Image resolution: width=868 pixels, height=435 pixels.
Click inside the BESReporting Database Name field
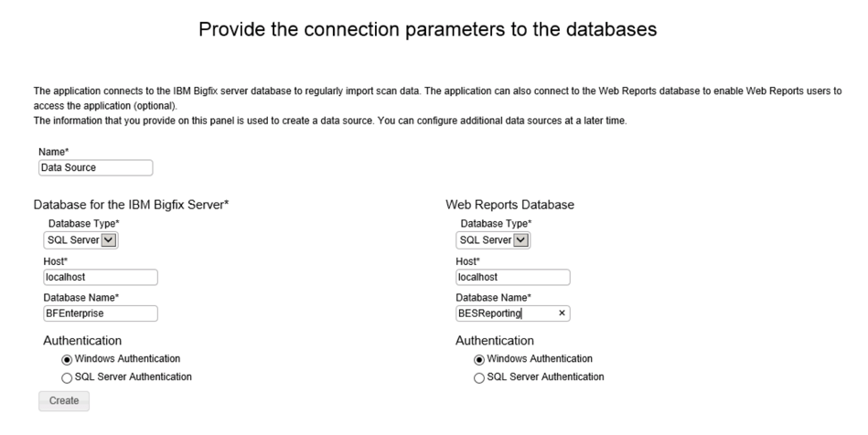point(503,313)
